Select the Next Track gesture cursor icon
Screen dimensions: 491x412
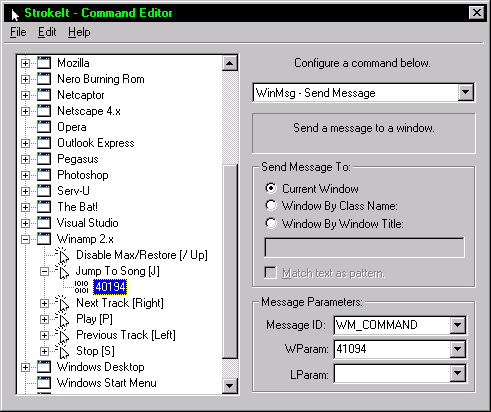[62, 303]
